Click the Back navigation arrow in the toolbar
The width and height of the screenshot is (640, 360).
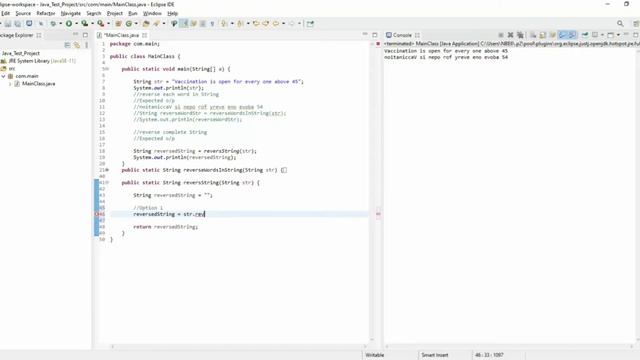(276, 24)
